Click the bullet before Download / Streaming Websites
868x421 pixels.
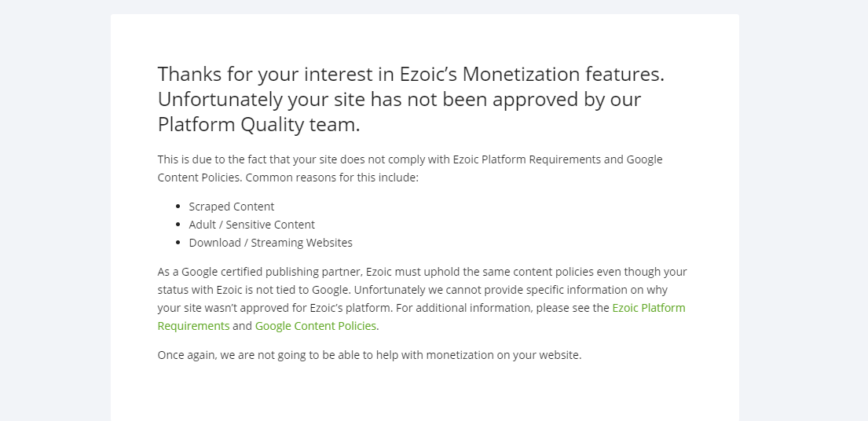tap(178, 243)
